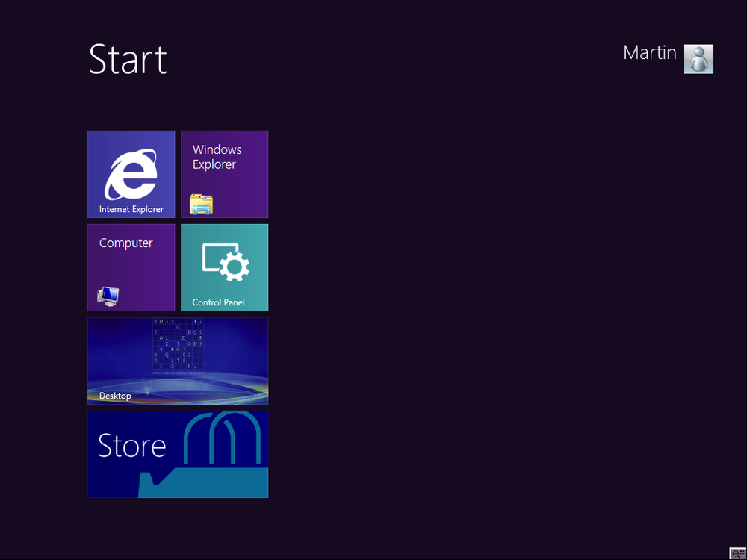This screenshot has height=560, width=747.
Task: Open the Store app tile
Action: [x=178, y=454]
